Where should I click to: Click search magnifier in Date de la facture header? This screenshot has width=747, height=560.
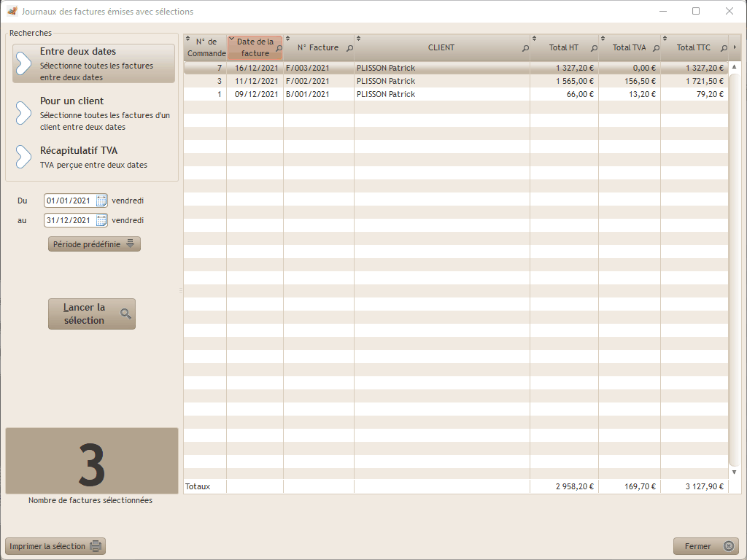click(279, 48)
